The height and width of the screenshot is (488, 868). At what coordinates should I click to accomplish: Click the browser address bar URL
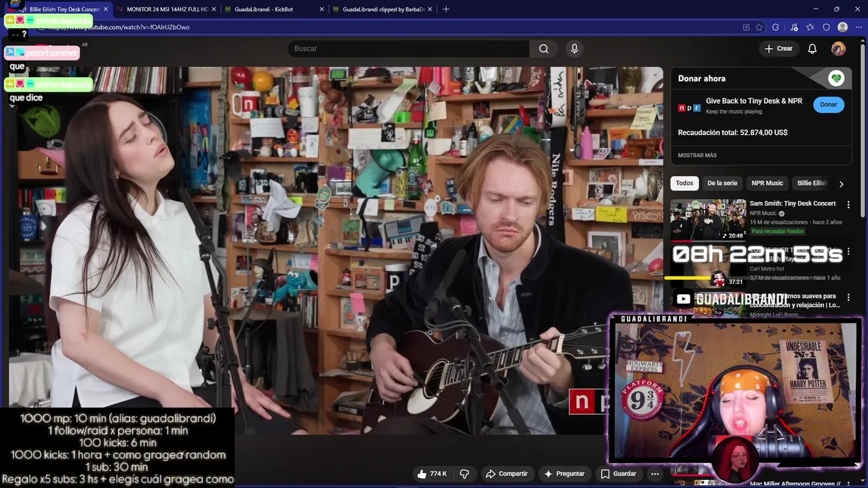click(119, 27)
